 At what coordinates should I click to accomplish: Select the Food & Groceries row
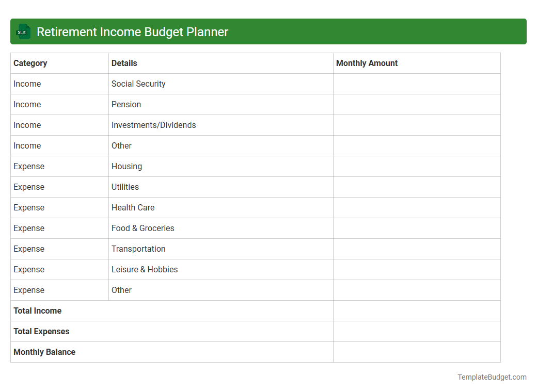pos(143,228)
